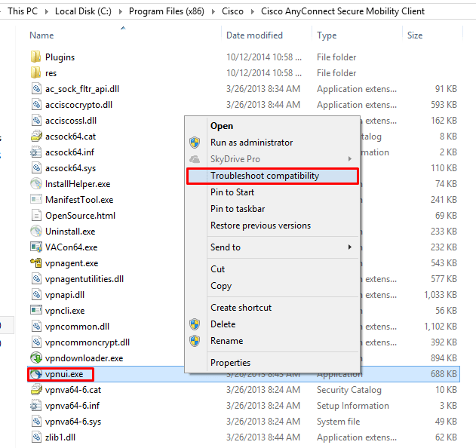476x448 pixels.
Task: Navigate to This PC in breadcrumb
Action: point(23,11)
